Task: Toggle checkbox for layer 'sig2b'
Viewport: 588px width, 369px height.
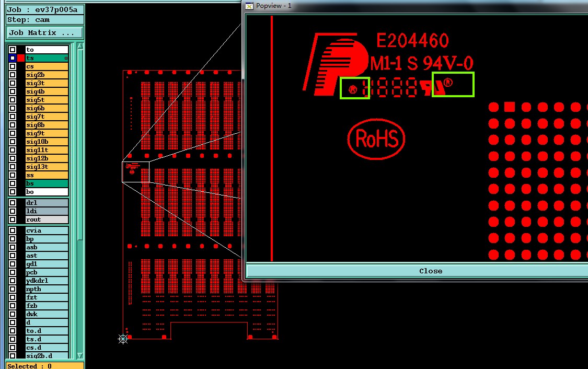Action: pos(13,75)
